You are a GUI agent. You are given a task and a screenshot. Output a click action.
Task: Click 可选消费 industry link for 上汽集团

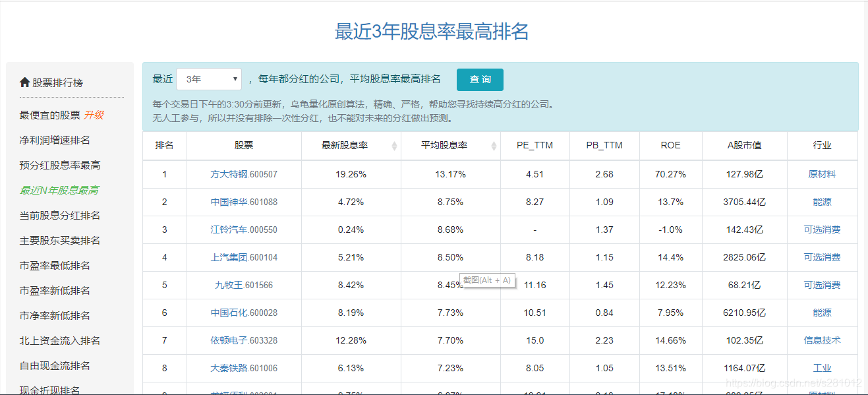[x=822, y=257]
